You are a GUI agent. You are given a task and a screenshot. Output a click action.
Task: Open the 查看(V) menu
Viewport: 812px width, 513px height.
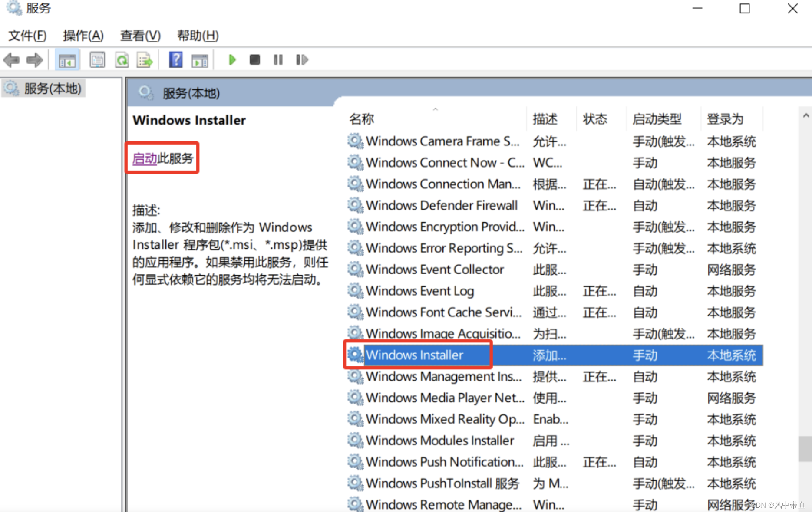click(x=141, y=35)
